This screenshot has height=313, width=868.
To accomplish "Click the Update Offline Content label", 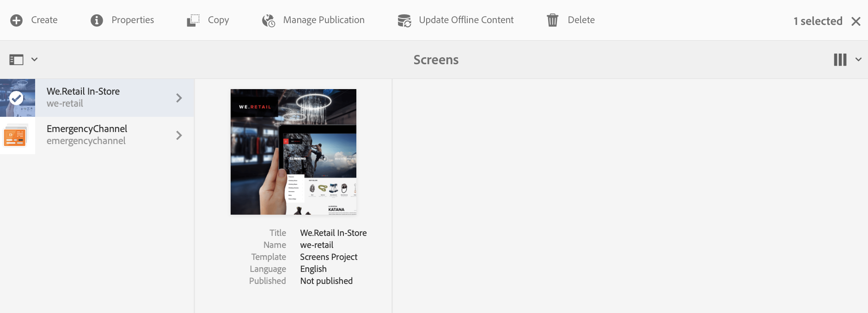I will (x=466, y=20).
